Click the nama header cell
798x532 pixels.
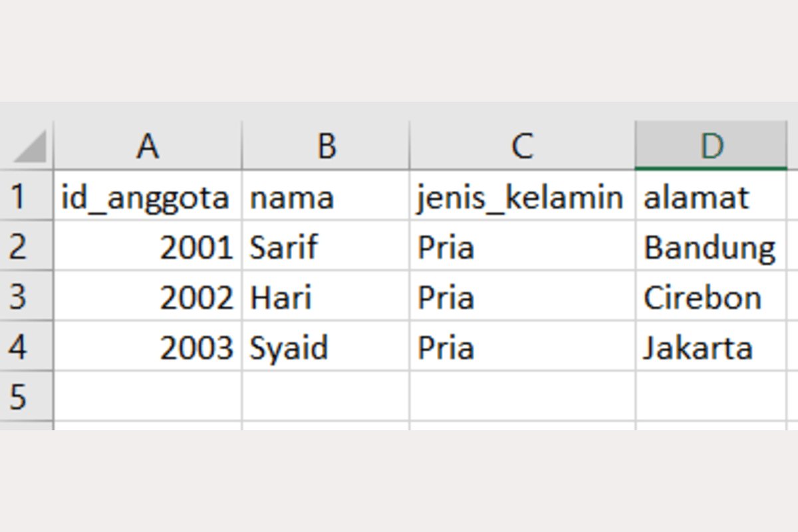[326, 197]
